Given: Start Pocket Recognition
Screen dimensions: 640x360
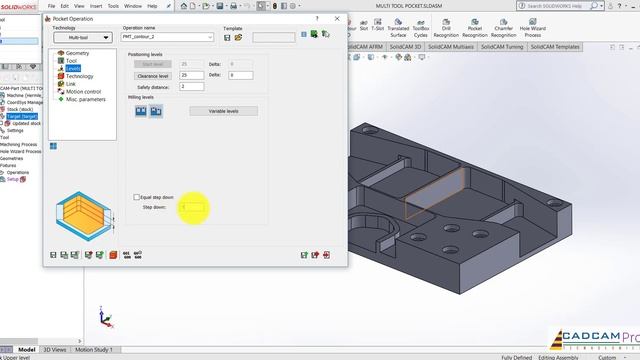Looking at the screenshot, I should point(475,28).
